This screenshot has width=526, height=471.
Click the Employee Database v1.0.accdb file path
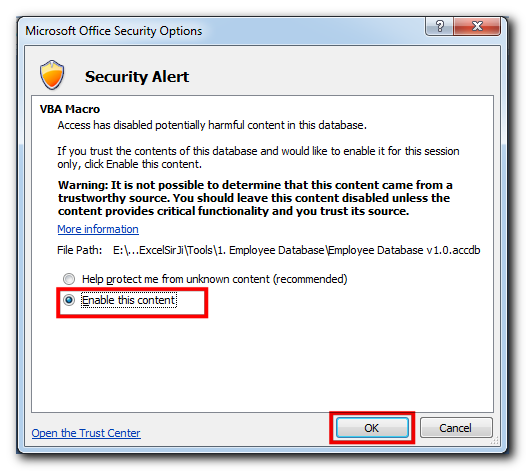tap(297, 250)
